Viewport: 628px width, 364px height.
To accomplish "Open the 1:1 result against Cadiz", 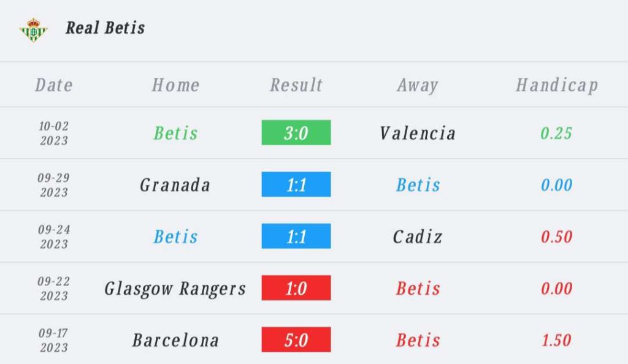I will pyautogui.click(x=296, y=237).
